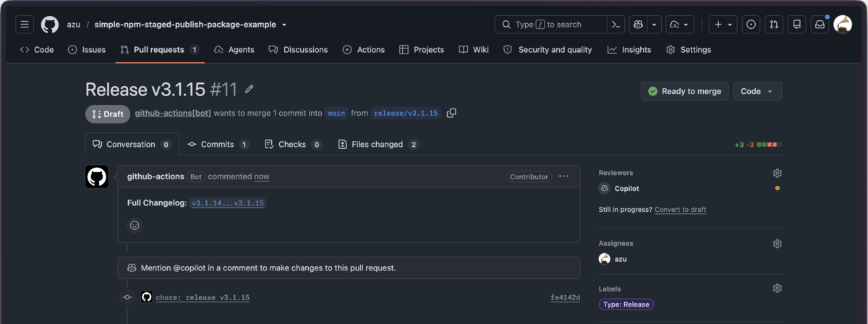Switch to the Code tab

coord(37,50)
